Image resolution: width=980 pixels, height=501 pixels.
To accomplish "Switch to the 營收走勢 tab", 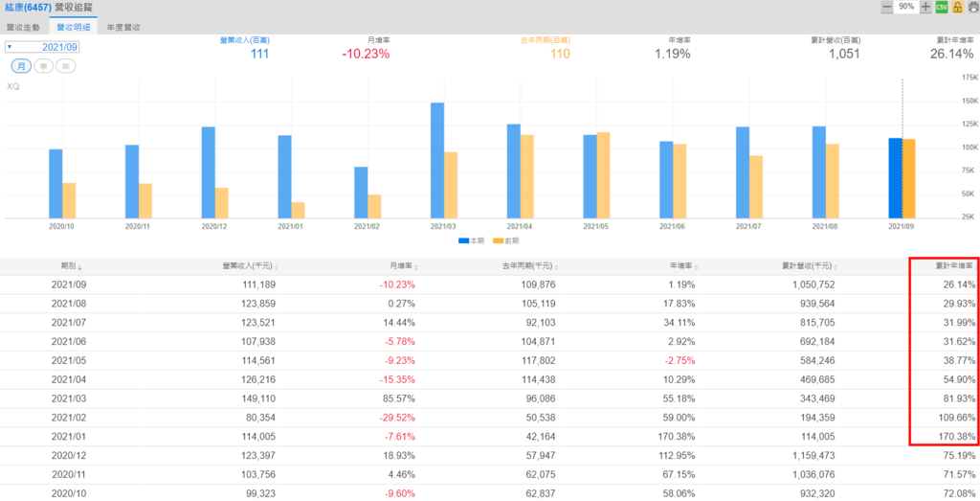I will coord(23,28).
